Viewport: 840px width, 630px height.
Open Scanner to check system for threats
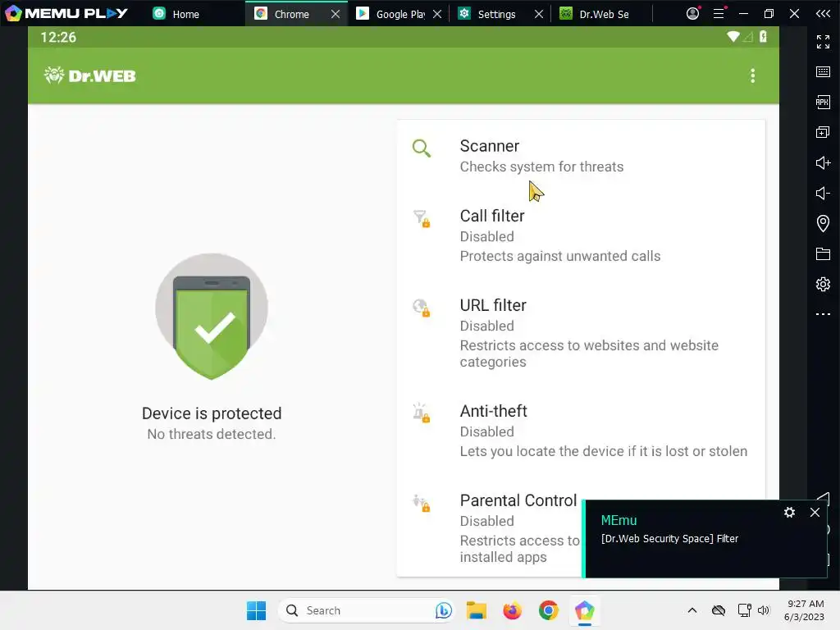pyautogui.click(x=581, y=155)
